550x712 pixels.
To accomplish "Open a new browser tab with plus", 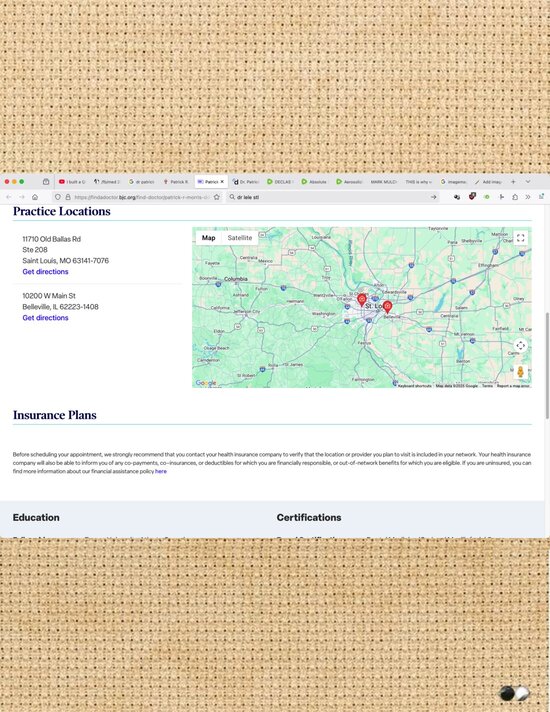I will (x=513, y=182).
